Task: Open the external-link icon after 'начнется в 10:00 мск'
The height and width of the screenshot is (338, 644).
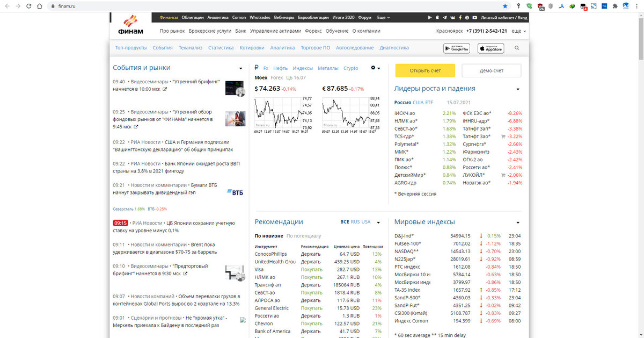Action: coord(164,89)
